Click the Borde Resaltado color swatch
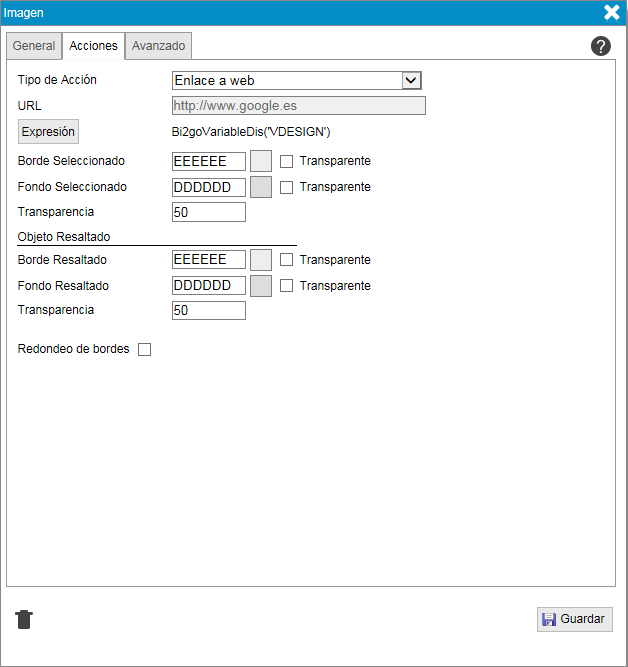Viewport: 628px width, 667px height. tap(260, 260)
